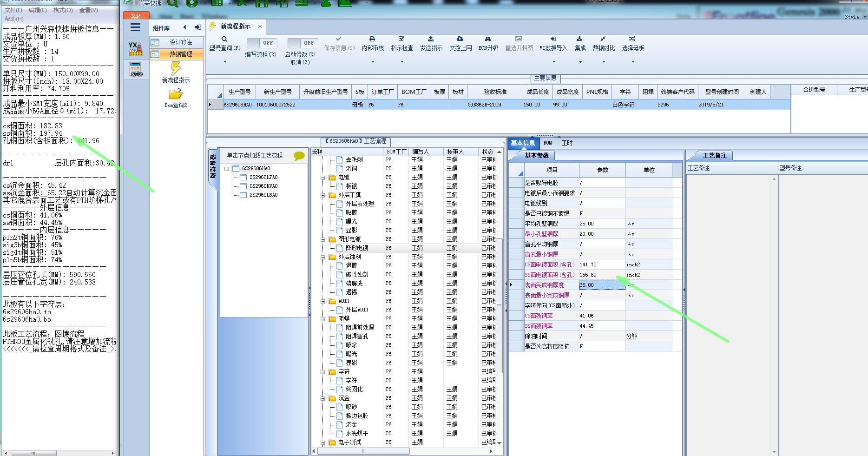Click the 设备结构 vertical side tab

coord(212,166)
